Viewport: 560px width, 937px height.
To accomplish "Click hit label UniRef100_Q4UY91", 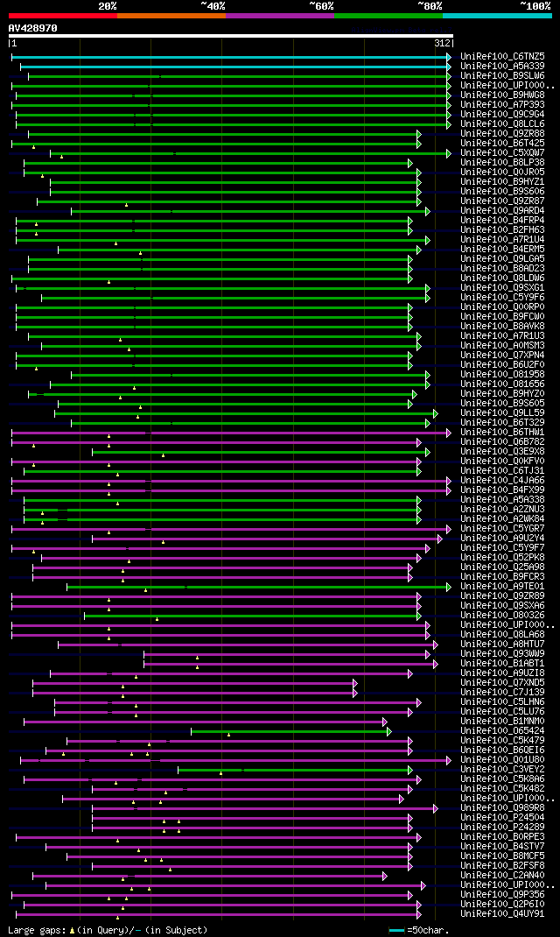I will click(502, 914).
